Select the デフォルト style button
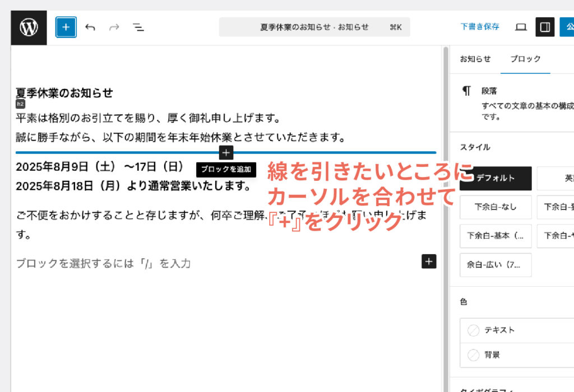This screenshot has height=392, width=574. [496, 179]
